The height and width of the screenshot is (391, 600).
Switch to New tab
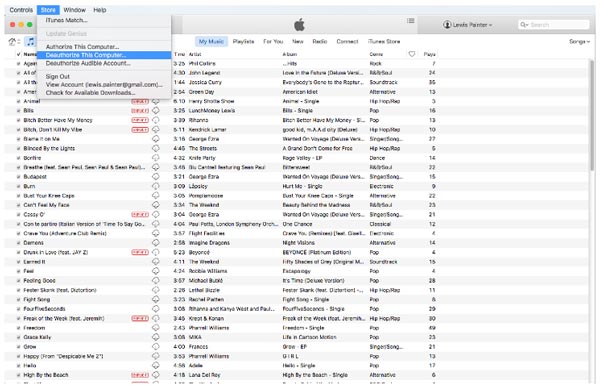(298, 41)
